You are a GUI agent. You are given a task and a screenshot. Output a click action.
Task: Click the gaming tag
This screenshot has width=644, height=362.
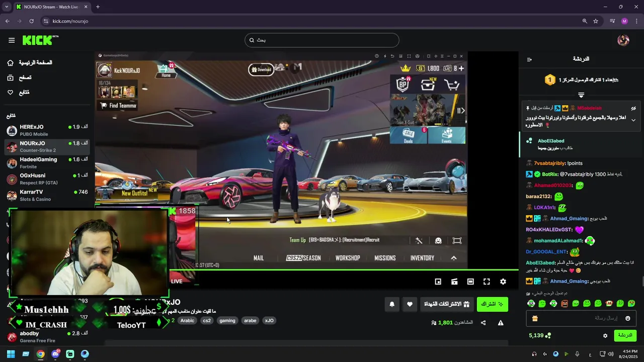[x=227, y=321]
